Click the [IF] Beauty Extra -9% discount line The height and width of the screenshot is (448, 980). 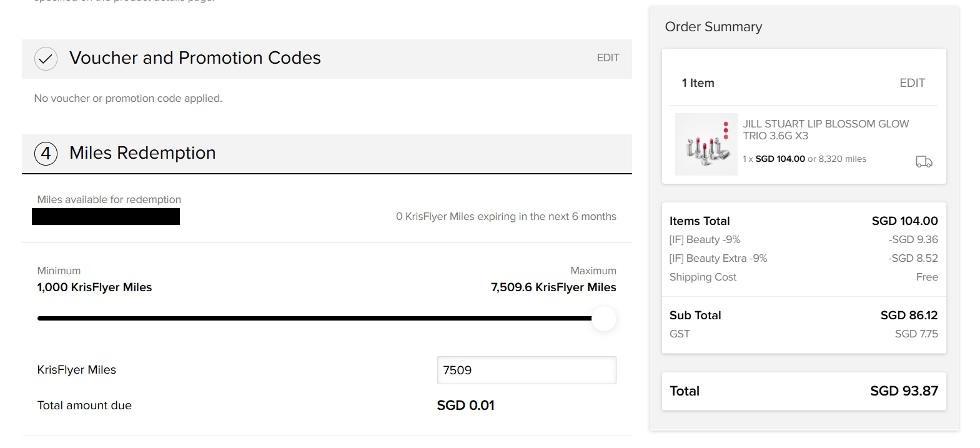pyautogui.click(x=718, y=258)
